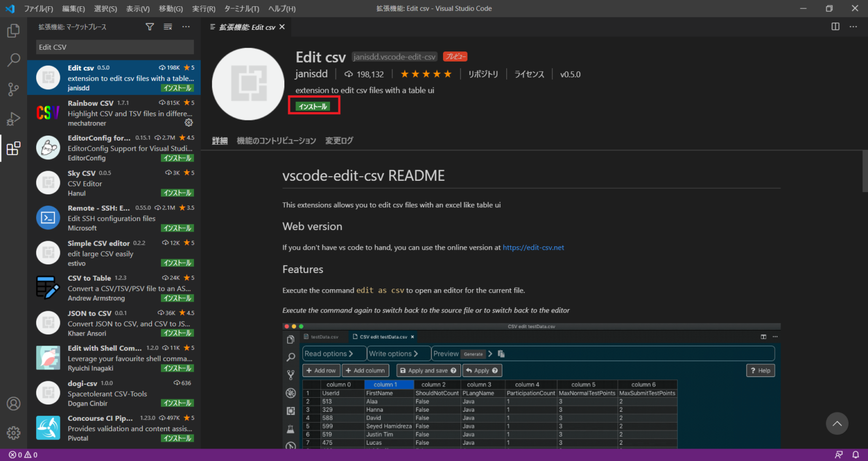This screenshot has height=461, width=868.
Task: Open the editor more actions menu
Action: pyautogui.click(x=853, y=27)
